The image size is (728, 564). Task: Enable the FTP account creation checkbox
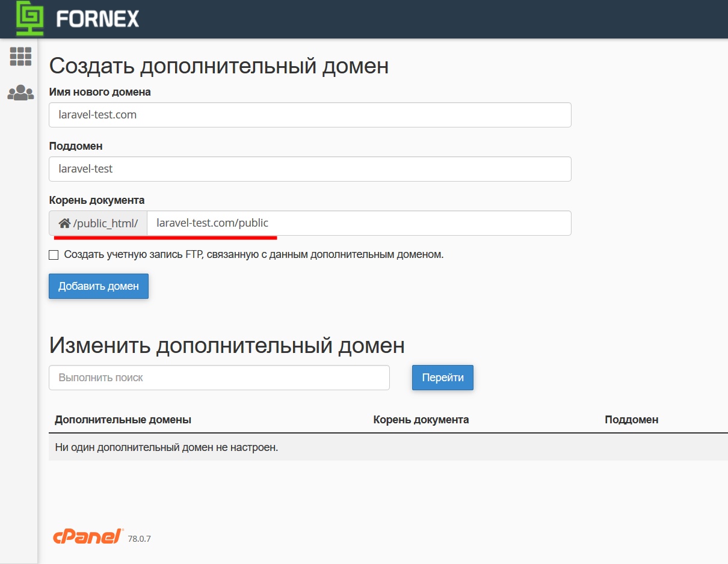pos(54,255)
